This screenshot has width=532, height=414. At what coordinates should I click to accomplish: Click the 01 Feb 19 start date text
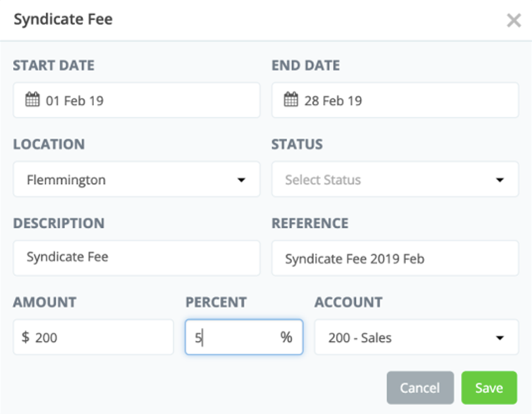coord(74,101)
